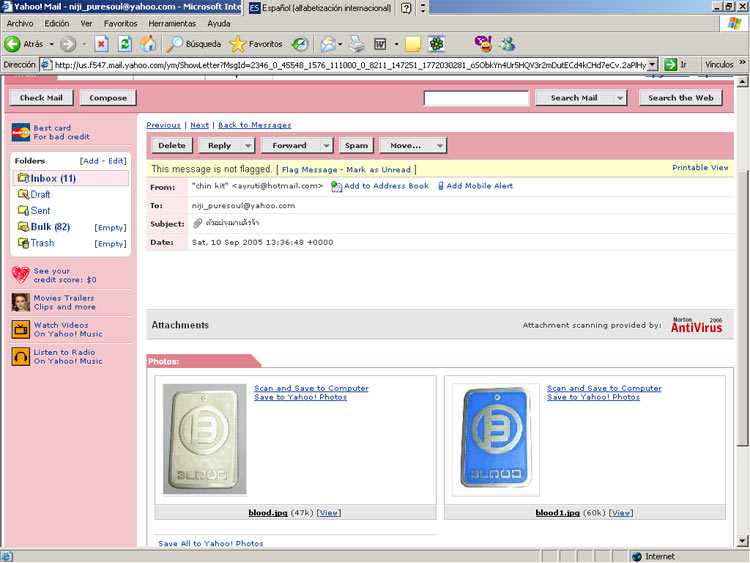
Task: Expand the Reply options dropdown arrow
Action: [x=248, y=145]
